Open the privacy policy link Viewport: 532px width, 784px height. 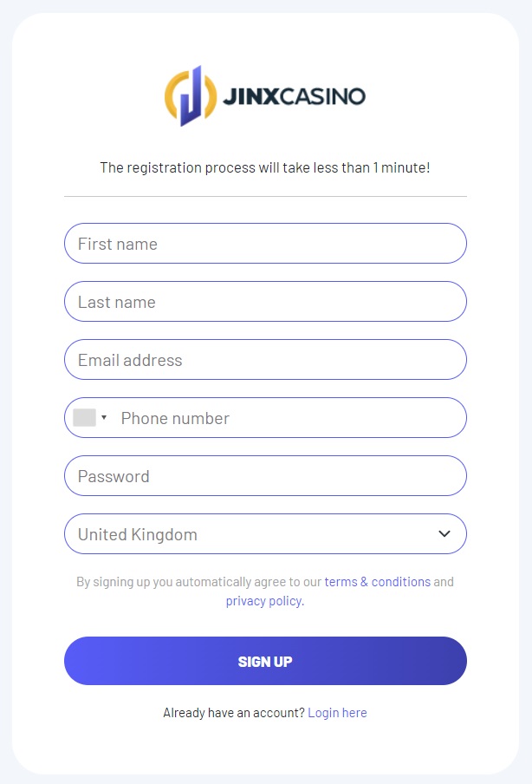[263, 600]
